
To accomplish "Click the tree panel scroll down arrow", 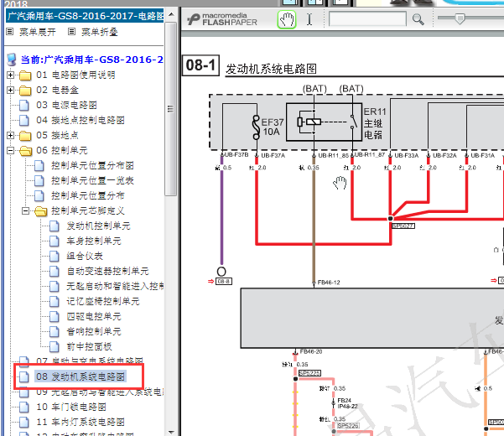I will point(171,432).
